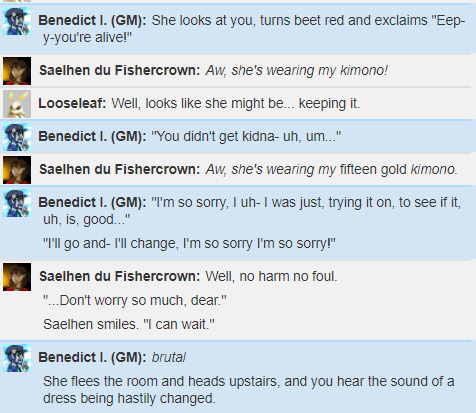Click Benedict's avatar beside "I'm so sorry, I uh-"
Image resolution: width=476 pixels, height=413 pixels.
click(x=17, y=203)
